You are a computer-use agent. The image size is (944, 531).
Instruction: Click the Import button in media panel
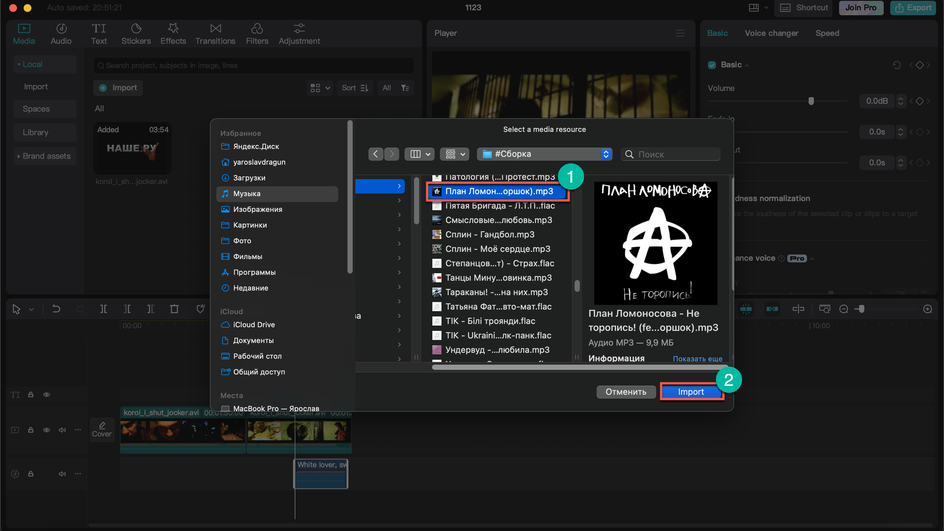[x=118, y=88]
